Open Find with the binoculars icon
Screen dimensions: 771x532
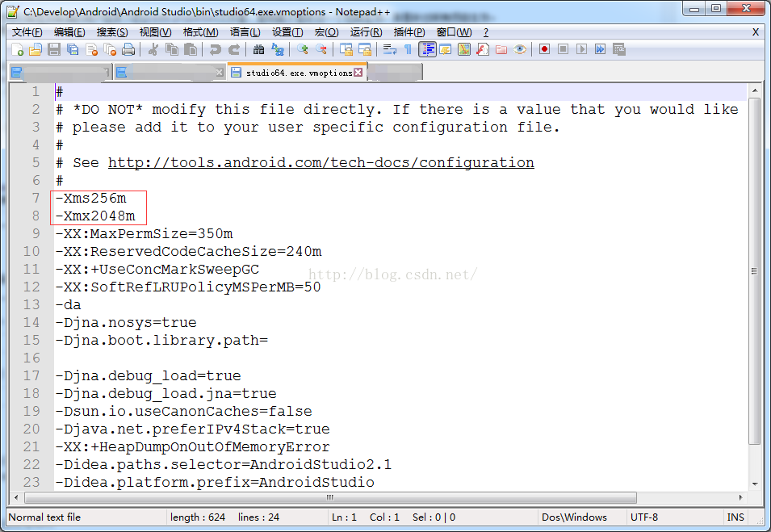pyautogui.click(x=258, y=49)
